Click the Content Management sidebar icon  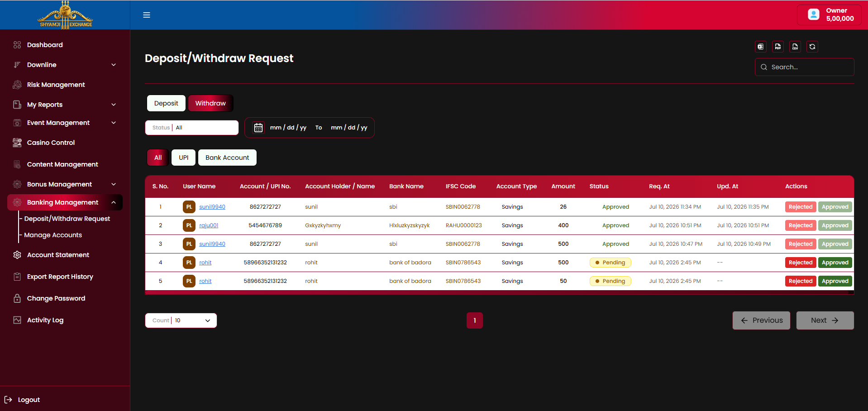point(17,164)
